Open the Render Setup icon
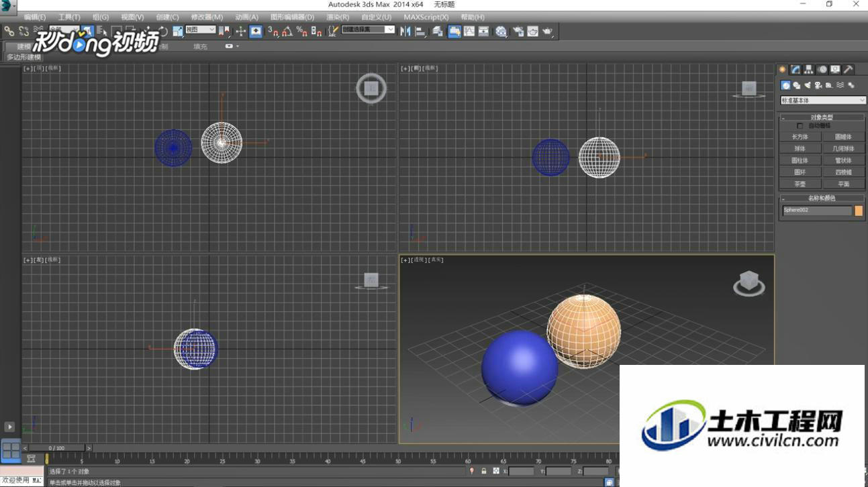The width and height of the screenshot is (868, 487). 518,31
